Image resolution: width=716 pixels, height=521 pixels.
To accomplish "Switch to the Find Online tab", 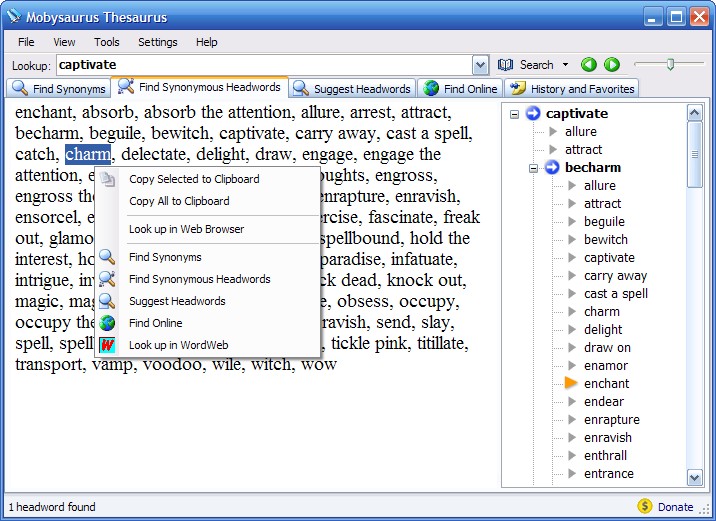I will pos(460,88).
